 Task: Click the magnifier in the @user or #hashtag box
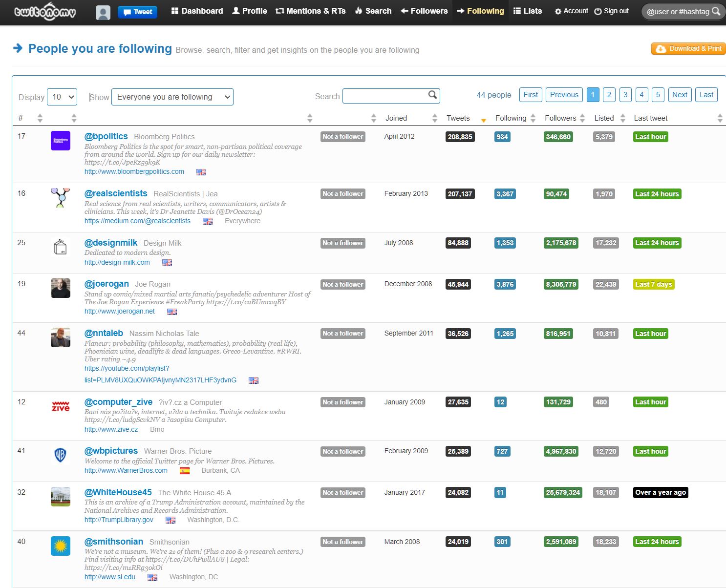[x=716, y=11]
